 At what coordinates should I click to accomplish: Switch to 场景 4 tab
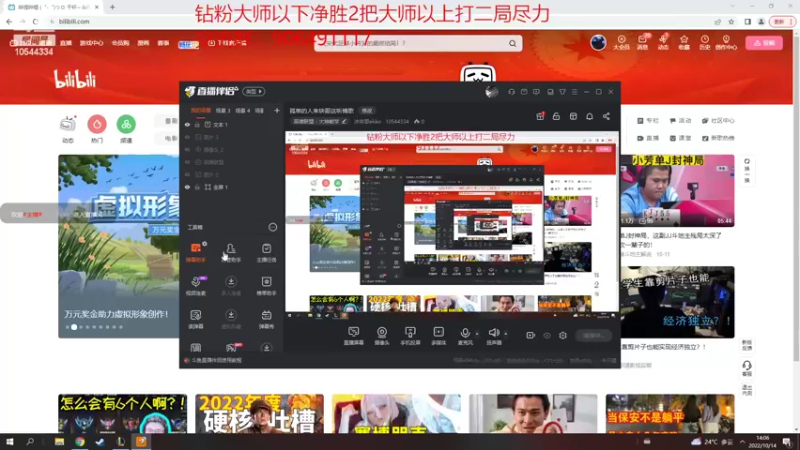(242, 110)
